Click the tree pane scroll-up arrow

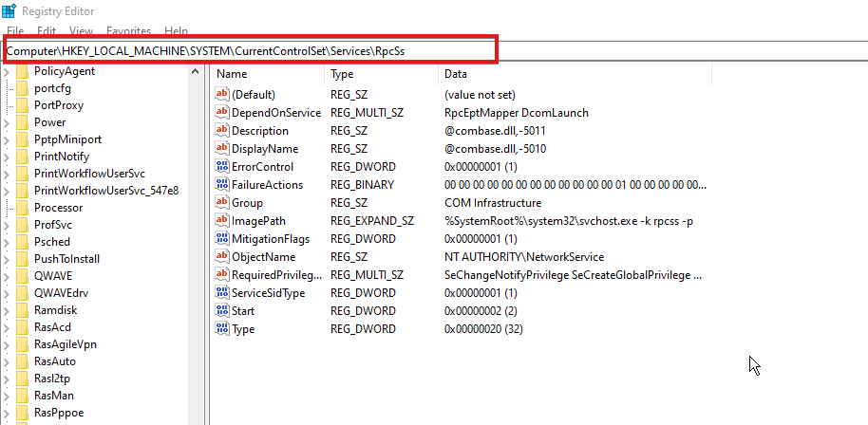195,71
